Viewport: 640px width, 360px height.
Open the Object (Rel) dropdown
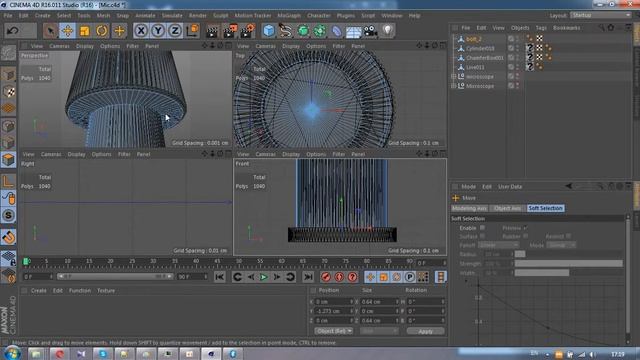[333, 331]
